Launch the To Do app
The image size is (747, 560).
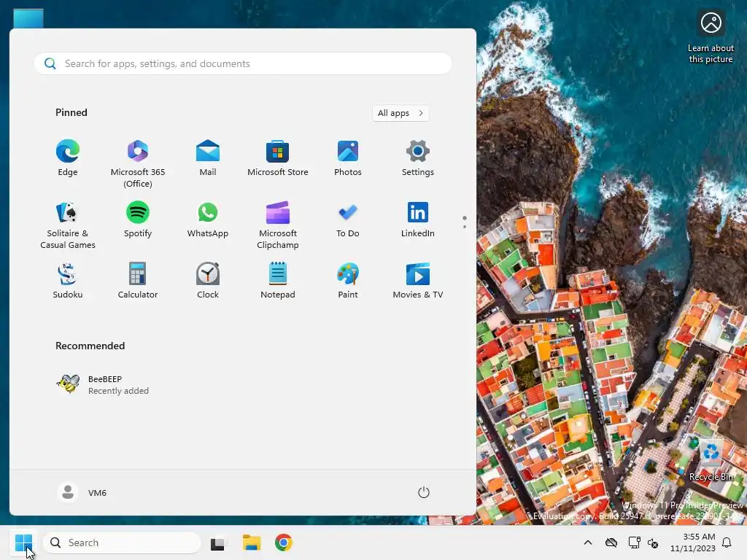[348, 220]
